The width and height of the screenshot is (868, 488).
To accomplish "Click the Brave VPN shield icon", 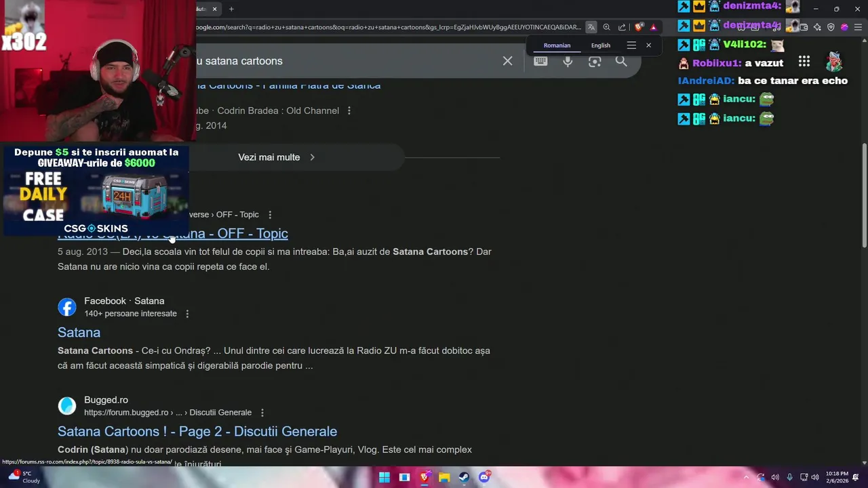I will point(831,27).
